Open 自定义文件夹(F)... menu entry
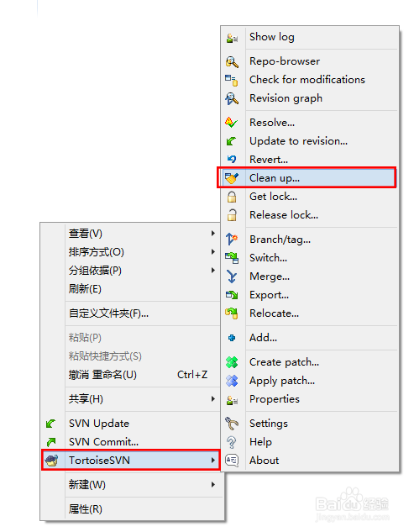This screenshot has width=414, height=532. pyautogui.click(x=108, y=313)
